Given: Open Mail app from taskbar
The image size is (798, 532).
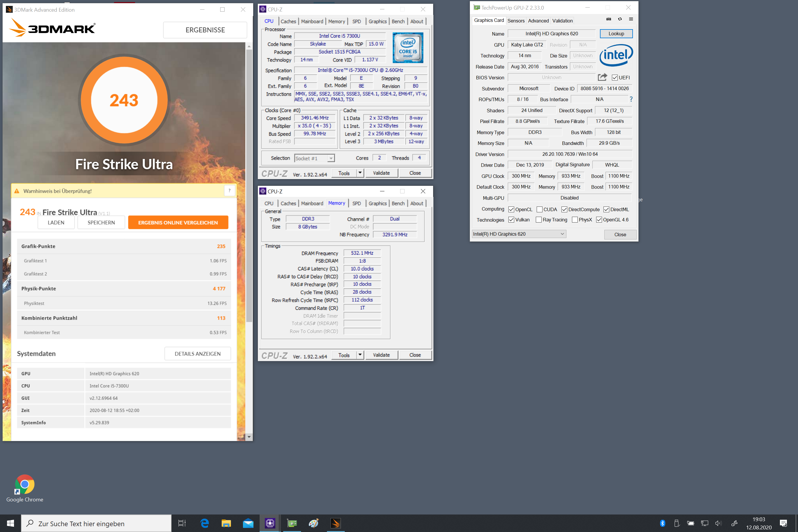Looking at the screenshot, I should [x=248, y=523].
